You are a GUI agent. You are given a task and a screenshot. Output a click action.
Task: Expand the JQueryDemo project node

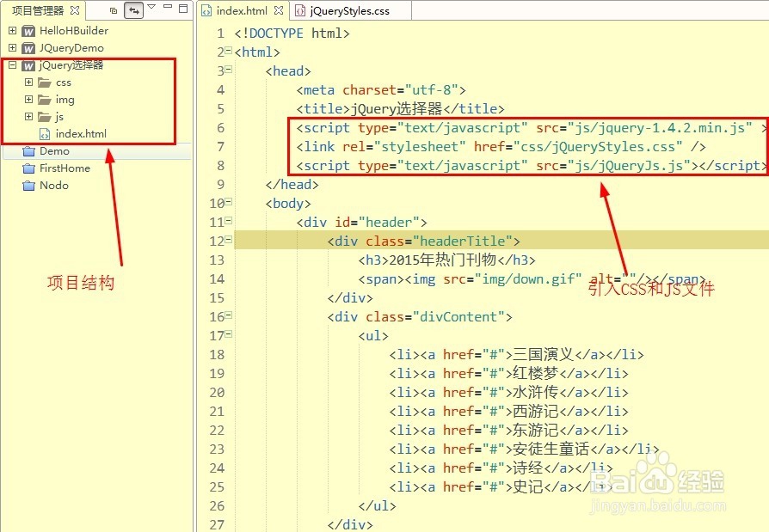click(12, 48)
